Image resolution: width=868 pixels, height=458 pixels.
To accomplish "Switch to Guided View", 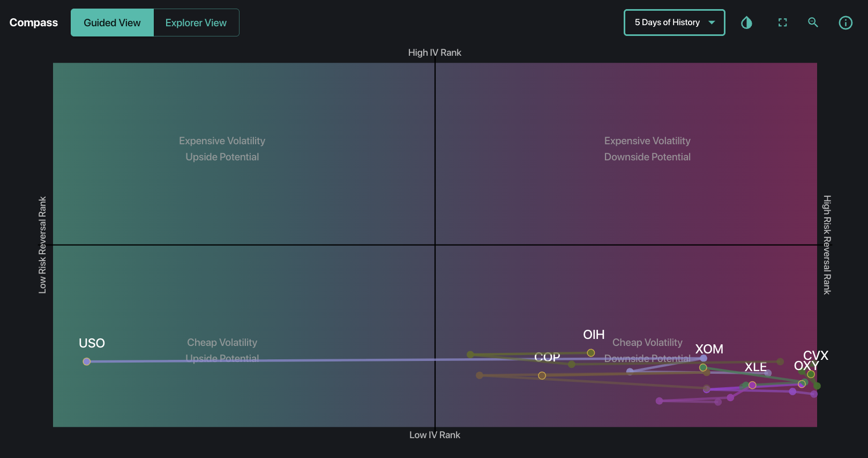I will point(112,23).
